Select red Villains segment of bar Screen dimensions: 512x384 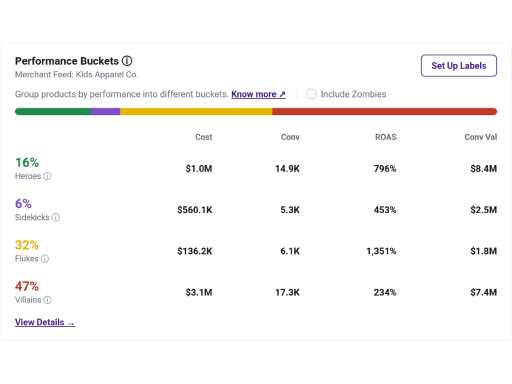tap(385, 111)
